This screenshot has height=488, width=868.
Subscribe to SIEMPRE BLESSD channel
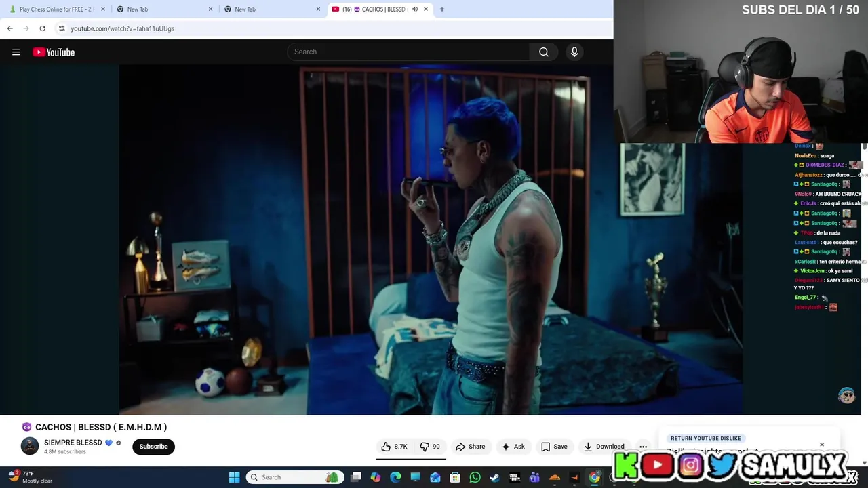click(153, 447)
